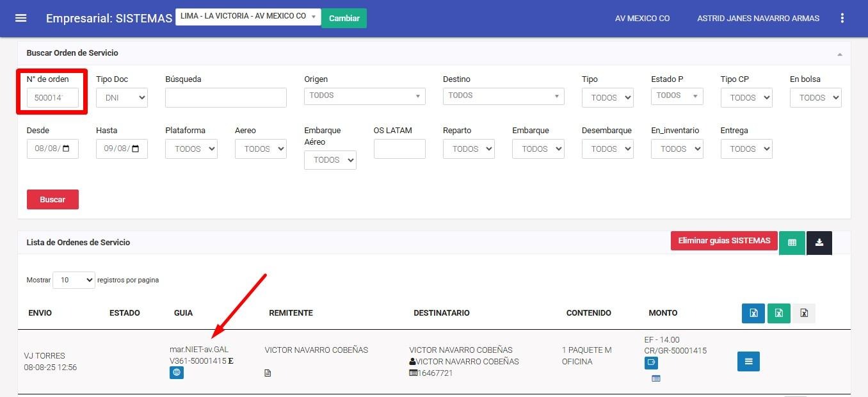Click the blue globe icon under guia

click(177, 373)
